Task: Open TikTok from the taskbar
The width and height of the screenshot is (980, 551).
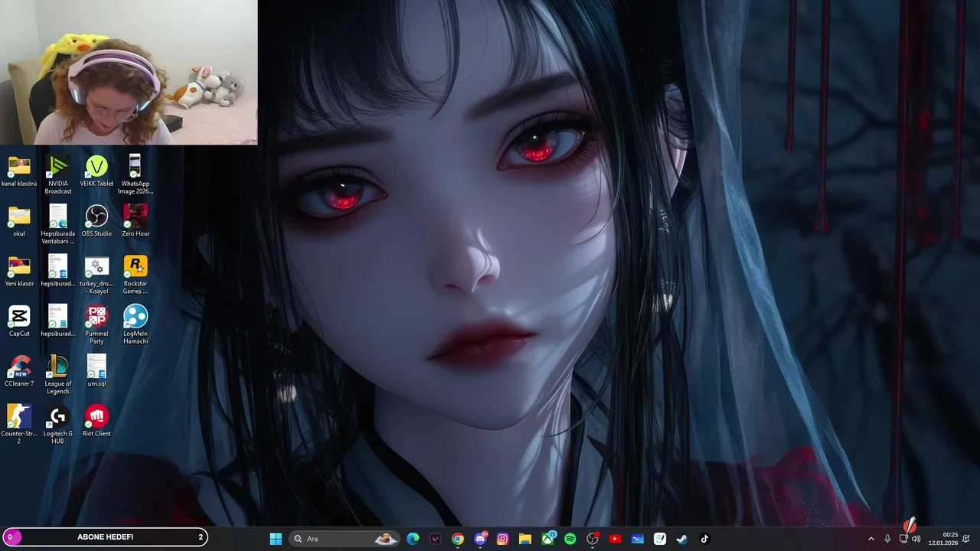Action: [704, 539]
